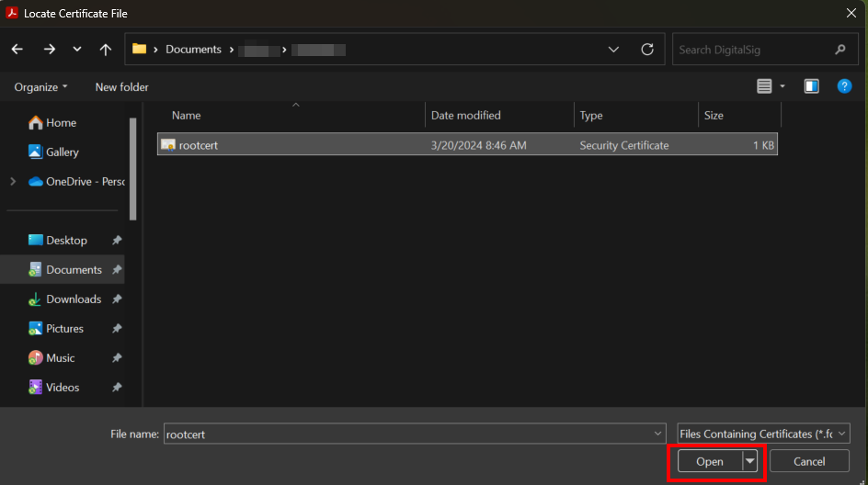Open Downloads quick access folder
868x485 pixels.
[64, 299]
